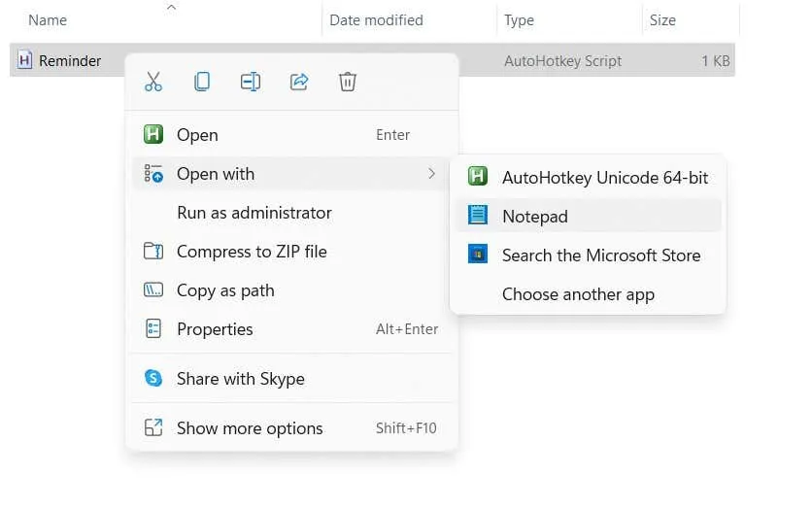Image resolution: width=812 pixels, height=510 pixels.
Task: Click the Copy icon in context menu
Action: [202, 82]
